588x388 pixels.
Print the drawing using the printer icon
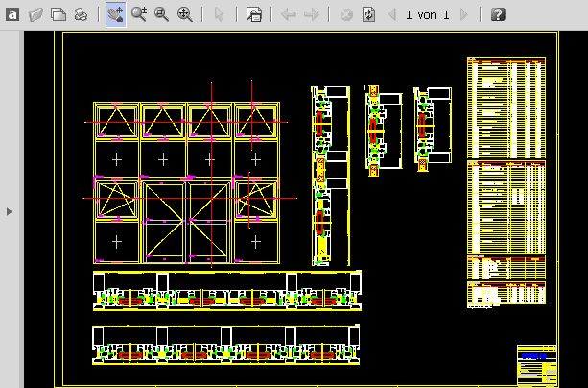click(82, 14)
